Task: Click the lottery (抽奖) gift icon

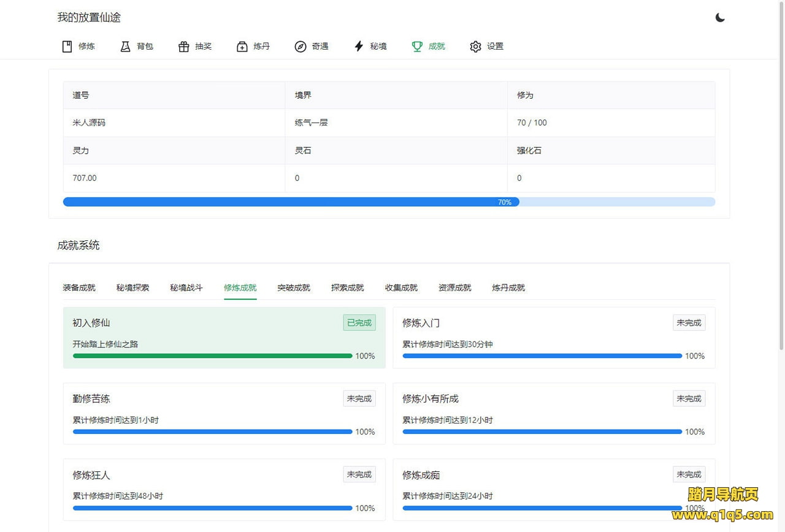Action: coord(183,47)
